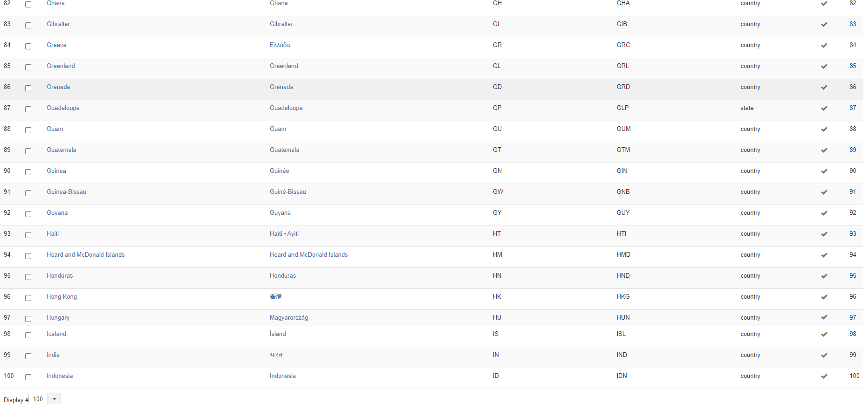Click published check icon for Gibraltar

click(x=824, y=25)
